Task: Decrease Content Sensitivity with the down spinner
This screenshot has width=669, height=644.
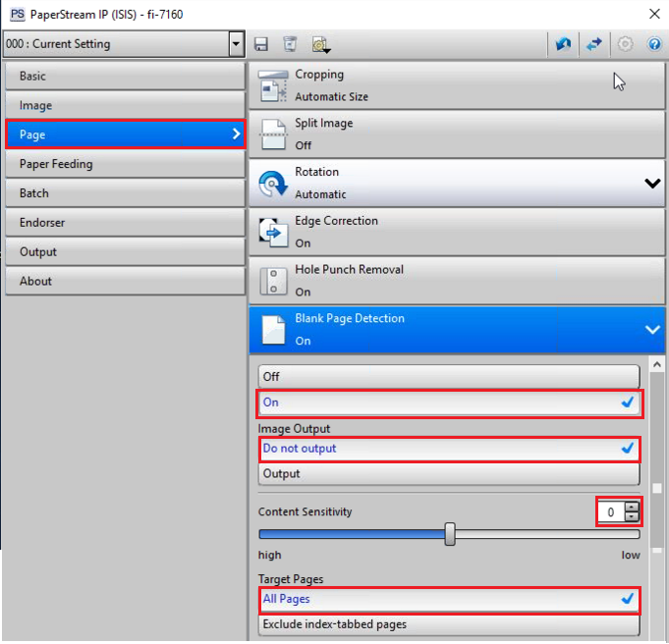Action: 632,516
